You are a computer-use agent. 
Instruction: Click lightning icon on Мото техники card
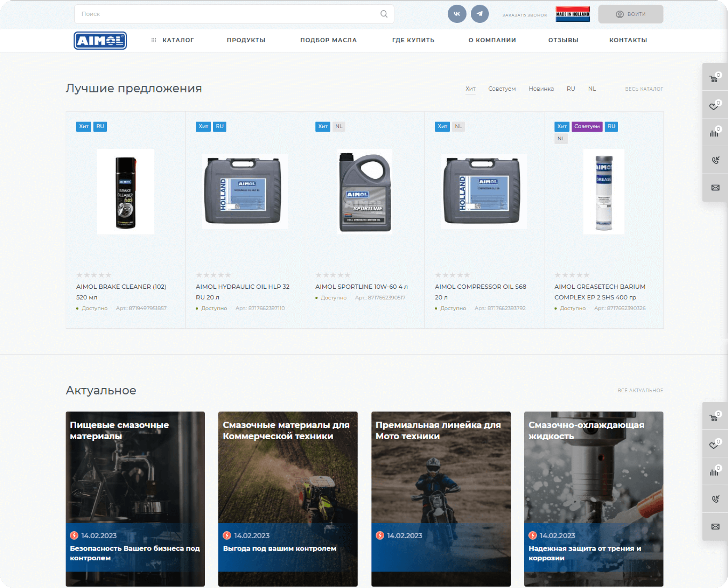point(380,535)
